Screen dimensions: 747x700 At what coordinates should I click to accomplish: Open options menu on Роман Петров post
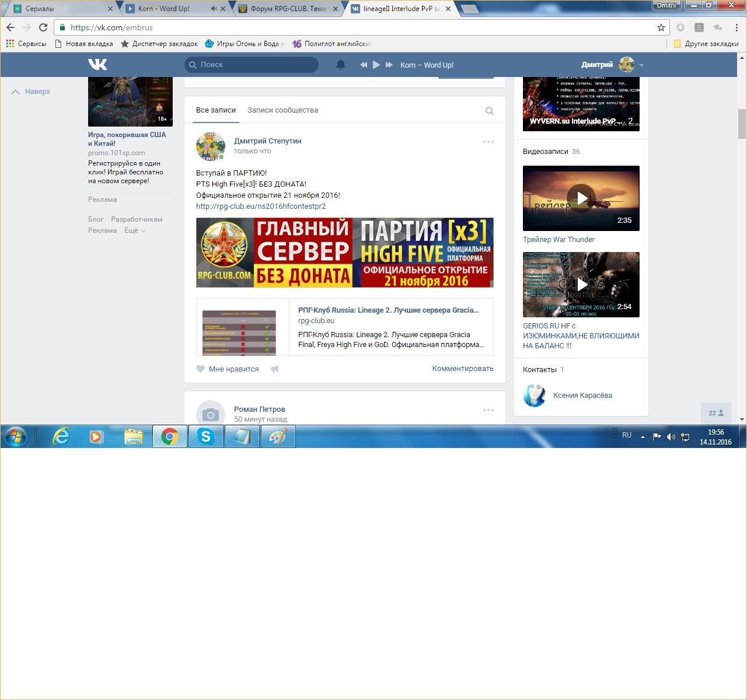(x=488, y=410)
